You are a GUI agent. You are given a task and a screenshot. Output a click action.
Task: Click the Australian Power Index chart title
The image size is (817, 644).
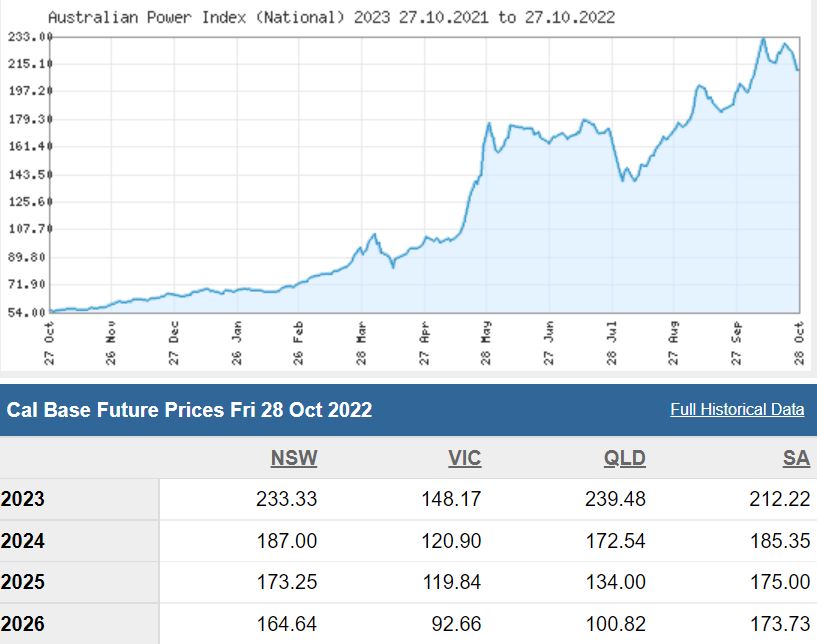point(331,17)
